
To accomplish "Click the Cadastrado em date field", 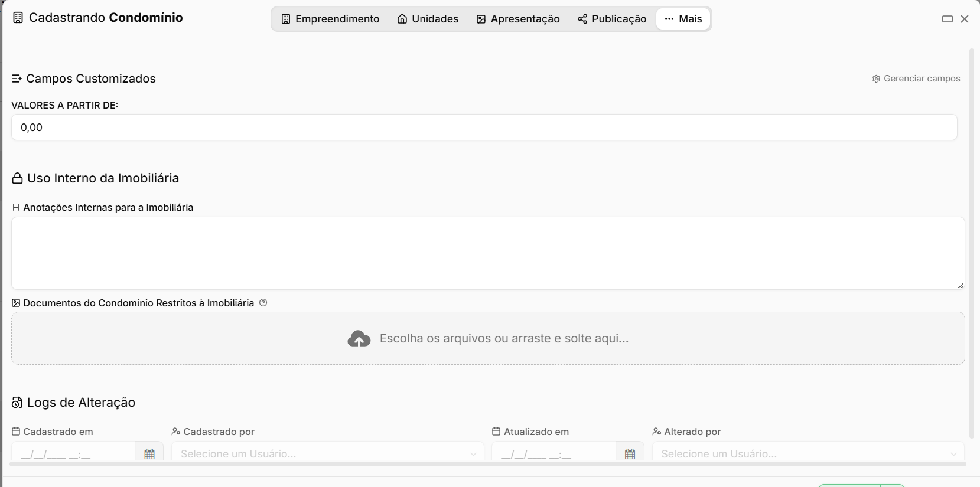I will tap(73, 453).
